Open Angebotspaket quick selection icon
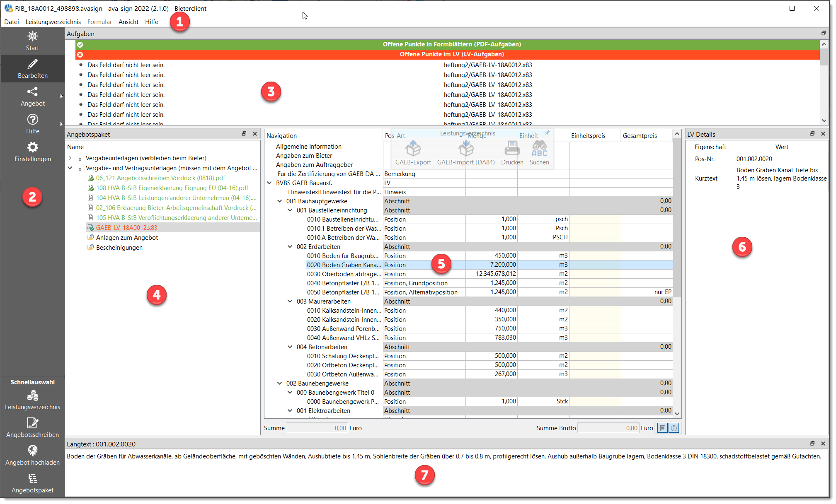Image resolution: width=836 pixels, height=504 pixels. pyautogui.click(x=32, y=479)
